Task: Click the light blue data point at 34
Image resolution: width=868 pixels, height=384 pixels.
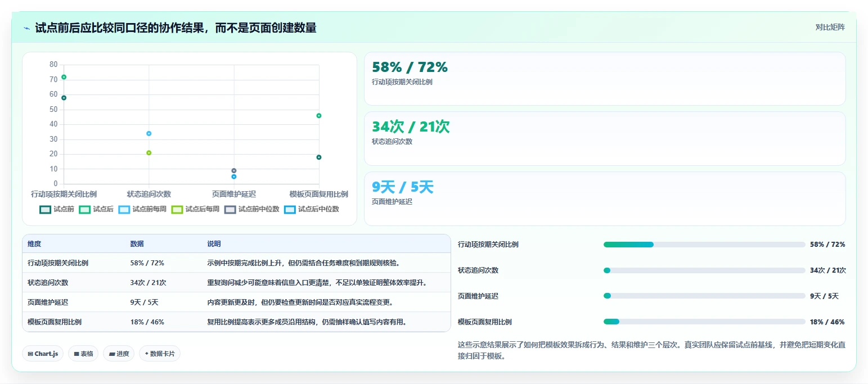Action: click(x=149, y=133)
